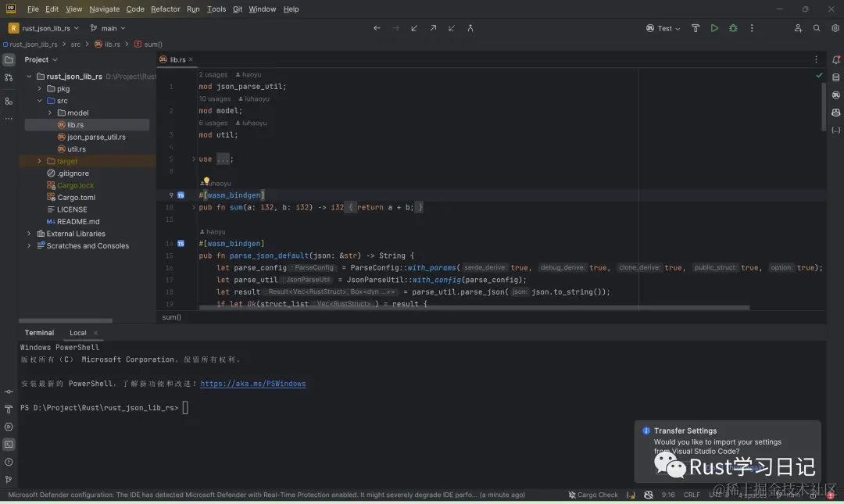The height and width of the screenshot is (504, 844).
Task: Open json_parse_util.rs in project tree
Action: tap(96, 137)
